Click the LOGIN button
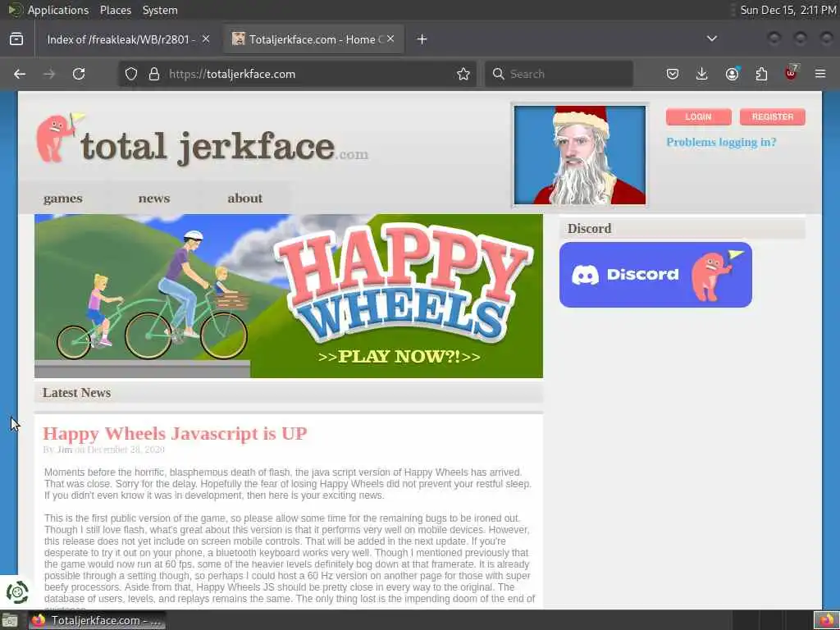This screenshot has height=630, width=840. pyautogui.click(x=699, y=116)
